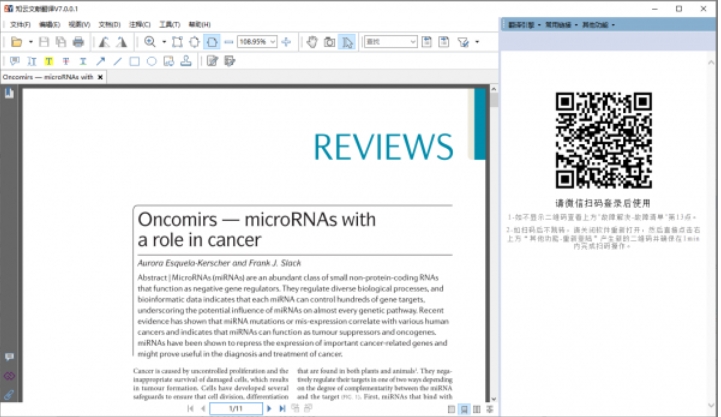Screen dimensions: 721x417
Task: Select the Zoom In magnifier tool
Action: 150,42
